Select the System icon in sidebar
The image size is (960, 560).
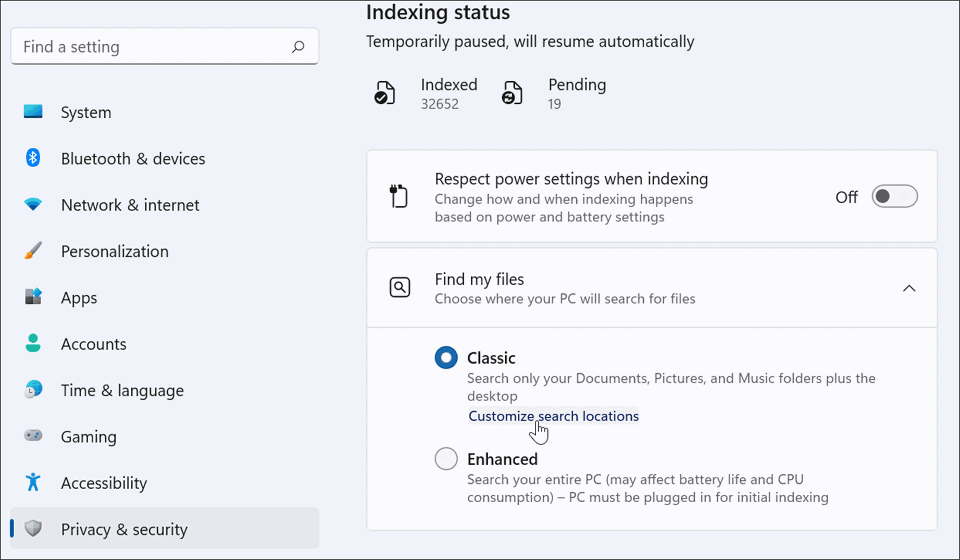[32, 111]
